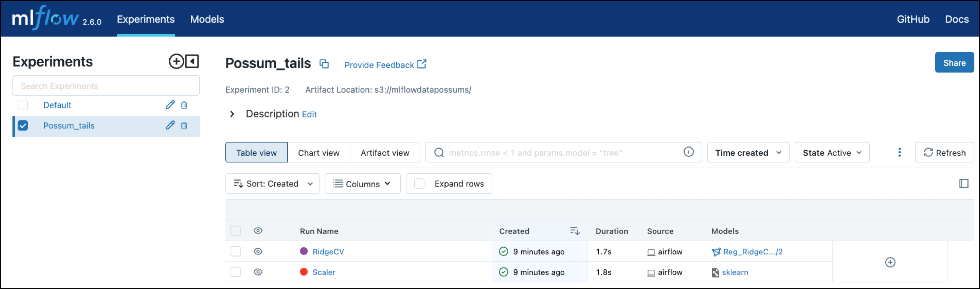Toggle the side panel layout icon
980x289 pixels.
click(x=963, y=184)
